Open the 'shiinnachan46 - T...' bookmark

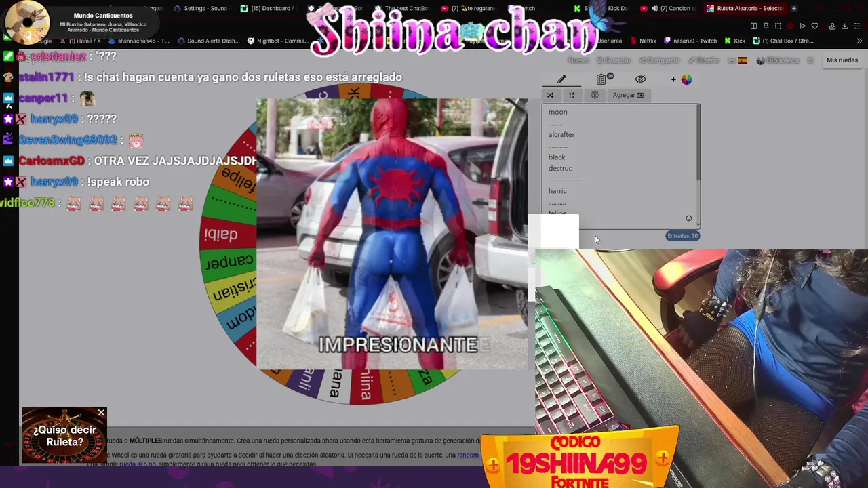point(138,41)
